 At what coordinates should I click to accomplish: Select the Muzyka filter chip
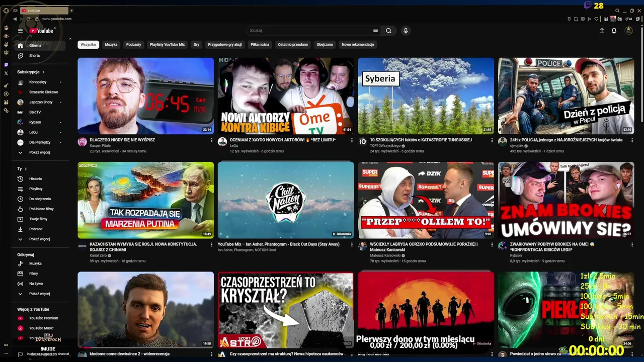click(x=111, y=45)
